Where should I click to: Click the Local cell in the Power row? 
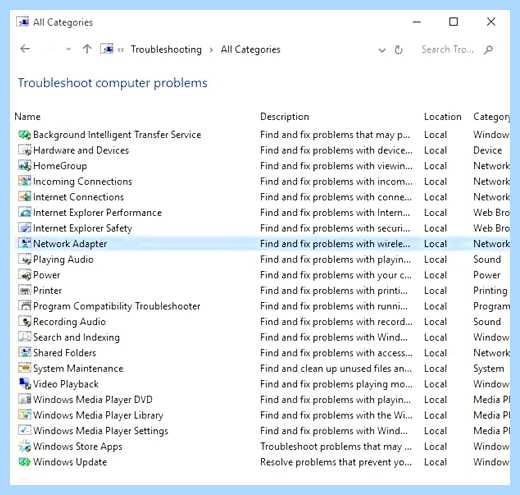point(435,275)
